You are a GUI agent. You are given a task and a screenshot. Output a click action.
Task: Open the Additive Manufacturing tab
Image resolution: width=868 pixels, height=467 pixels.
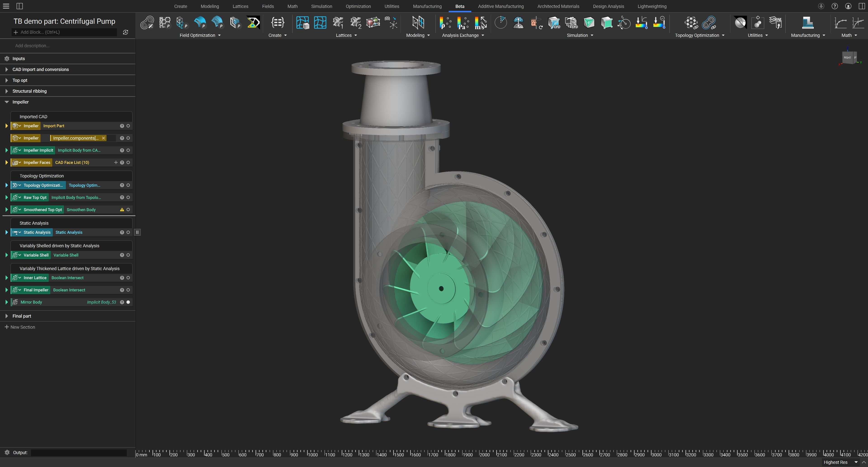click(500, 6)
